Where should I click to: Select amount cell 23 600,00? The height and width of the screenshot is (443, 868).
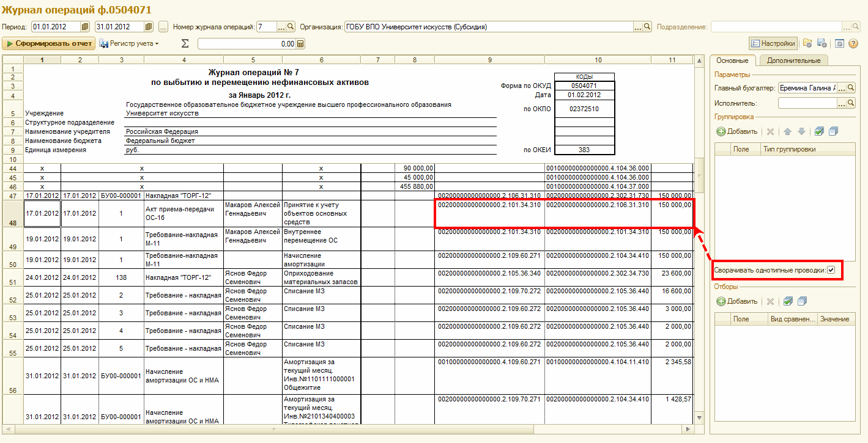(672, 277)
